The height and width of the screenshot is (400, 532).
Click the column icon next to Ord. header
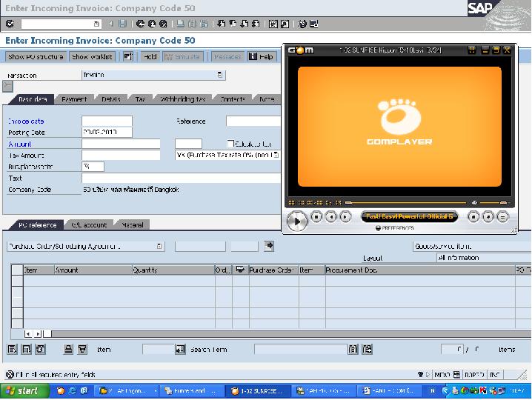click(240, 270)
